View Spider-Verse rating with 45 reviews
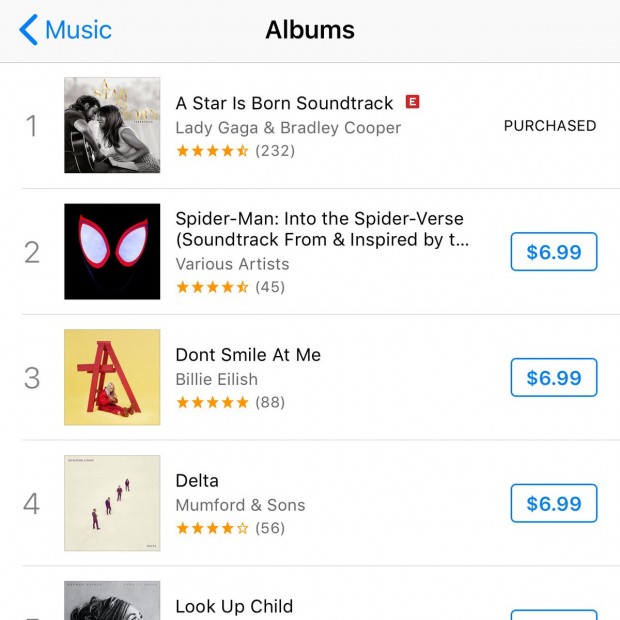Image resolution: width=620 pixels, height=620 pixels. coord(231,287)
